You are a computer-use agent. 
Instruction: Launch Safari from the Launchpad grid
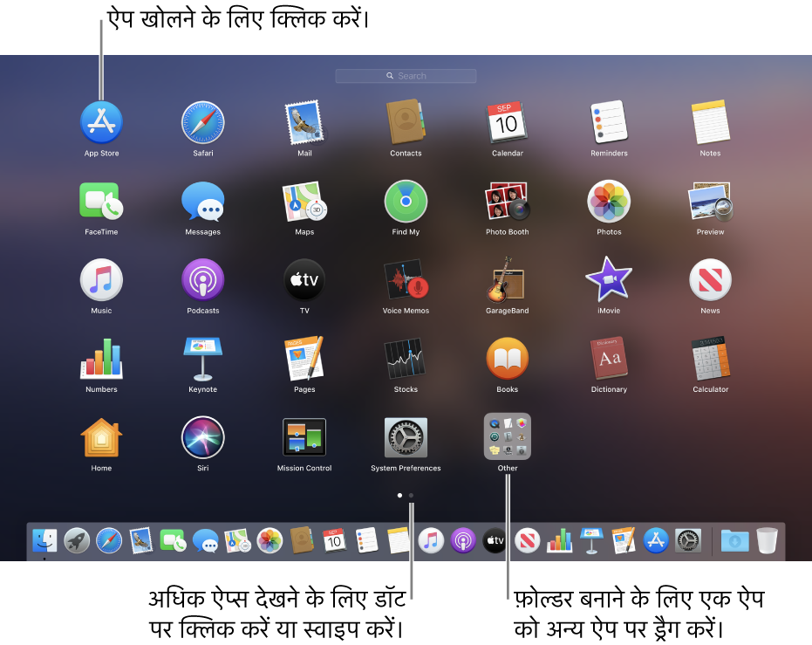coord(203,122)
